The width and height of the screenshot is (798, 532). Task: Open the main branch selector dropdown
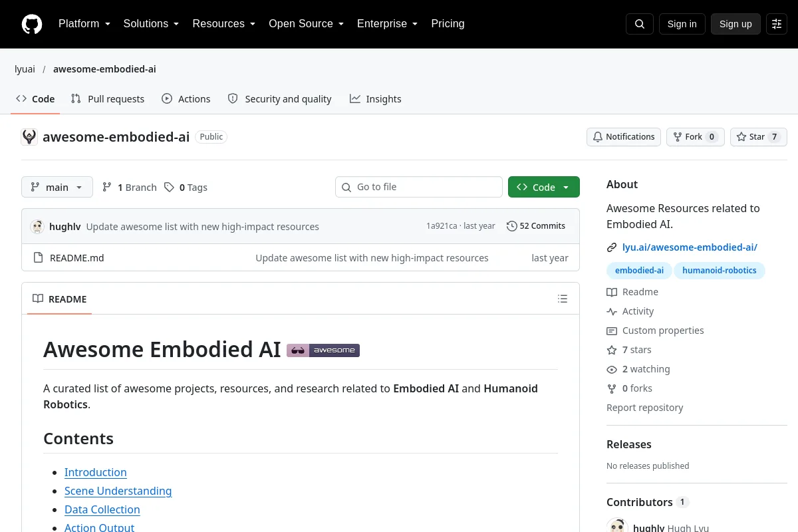57,188
